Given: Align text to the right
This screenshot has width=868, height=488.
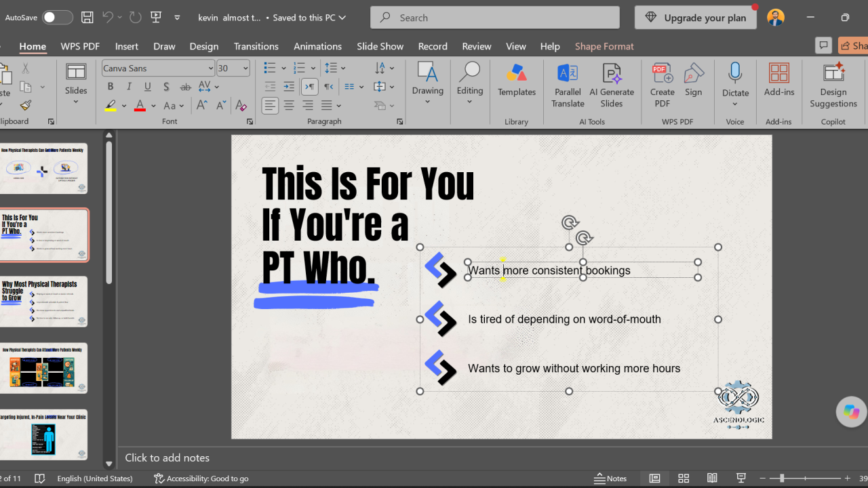Looking at the screenshot, I should click(x=308, y=105).
